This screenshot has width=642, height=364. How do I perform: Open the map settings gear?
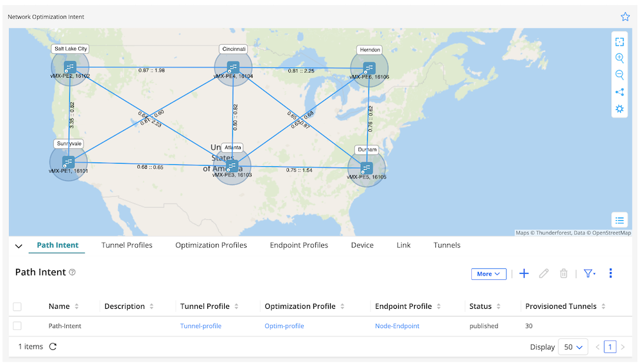(620, 109)
